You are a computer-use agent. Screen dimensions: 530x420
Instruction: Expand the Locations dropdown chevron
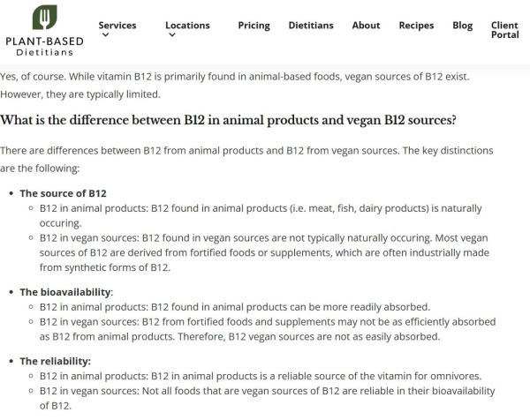(x=172, y=34)
